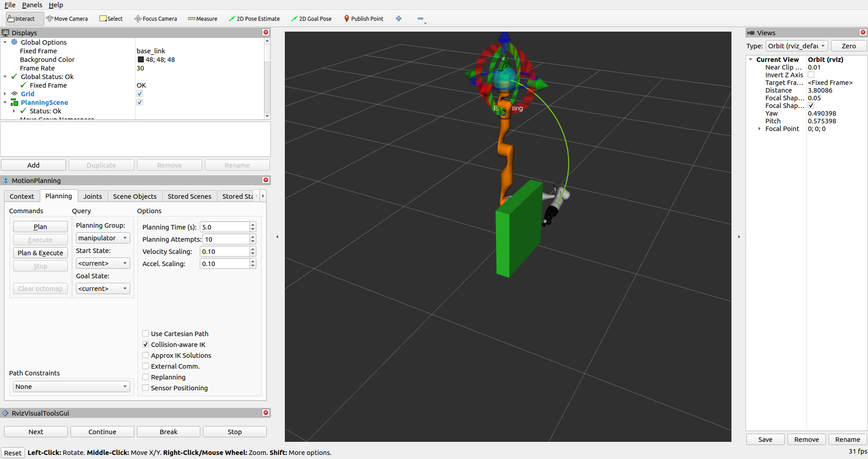Click the Plan & Execute button
The height and width of the screenshot is (459, 868).
coord(40,253)
